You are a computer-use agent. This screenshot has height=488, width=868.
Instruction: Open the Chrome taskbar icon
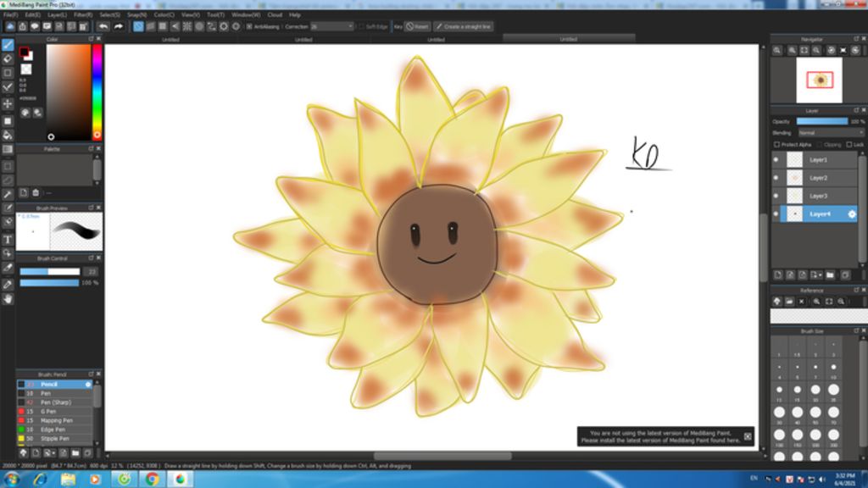(x=153, y=480)
